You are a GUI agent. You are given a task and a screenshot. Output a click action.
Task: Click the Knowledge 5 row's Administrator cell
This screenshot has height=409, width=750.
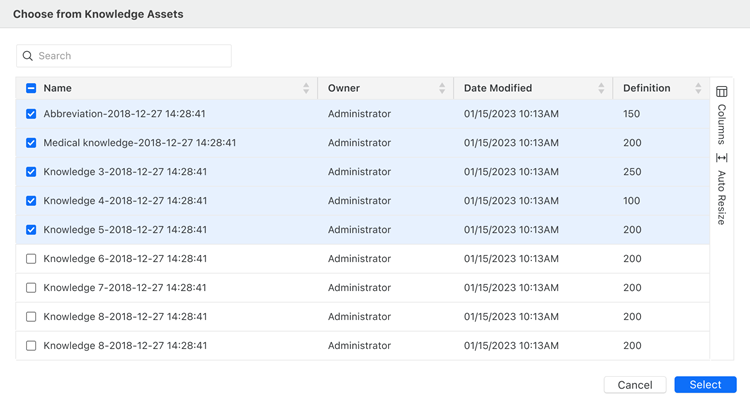pos(359,230)
